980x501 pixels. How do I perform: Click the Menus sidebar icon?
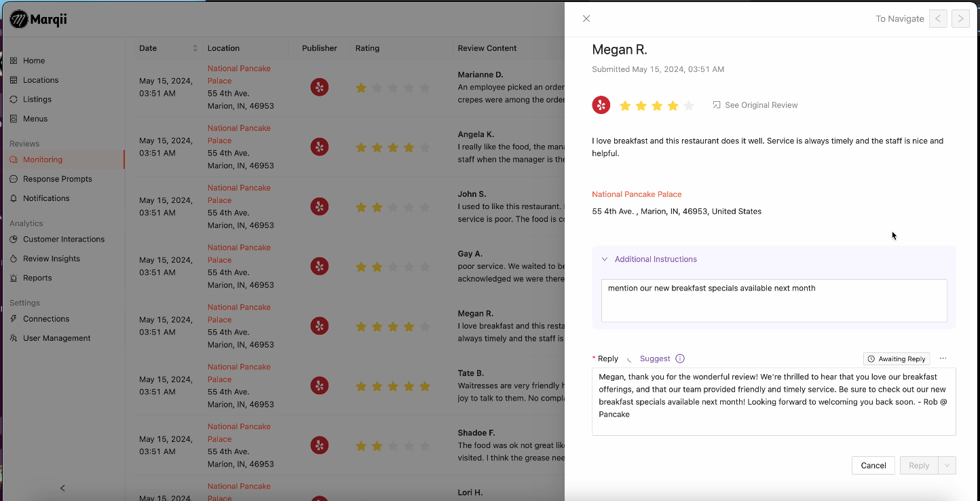(14, 119)
